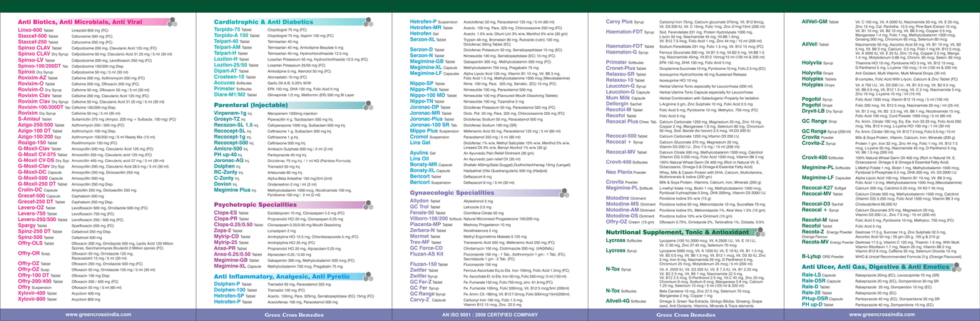Click the 'AN ISO 9001 : 2008 CERTIFIED COMPANY' footer text
This screenshot has width=980, height=321.
(491, 315)
